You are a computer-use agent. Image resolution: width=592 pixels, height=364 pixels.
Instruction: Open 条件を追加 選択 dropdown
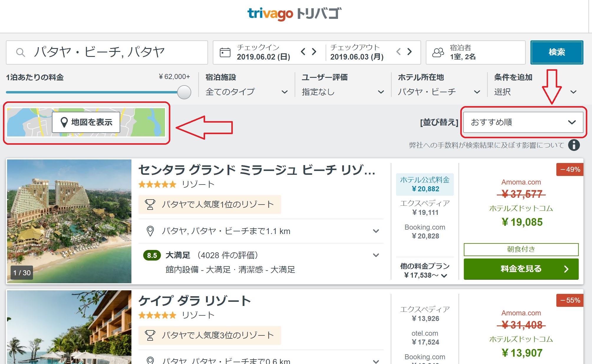pyautogui.click(x=535, y=92)
